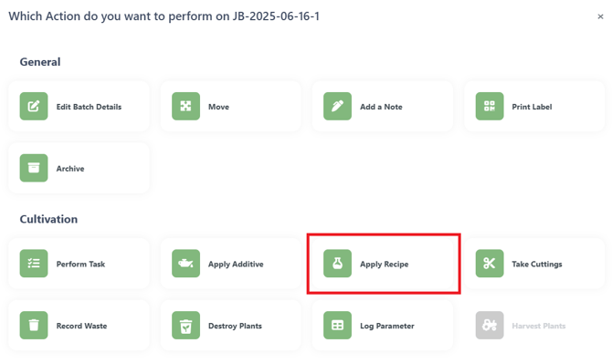Pick the Apply Additive action card
This screenshot has width=612, height=364.
coord(231,264)
